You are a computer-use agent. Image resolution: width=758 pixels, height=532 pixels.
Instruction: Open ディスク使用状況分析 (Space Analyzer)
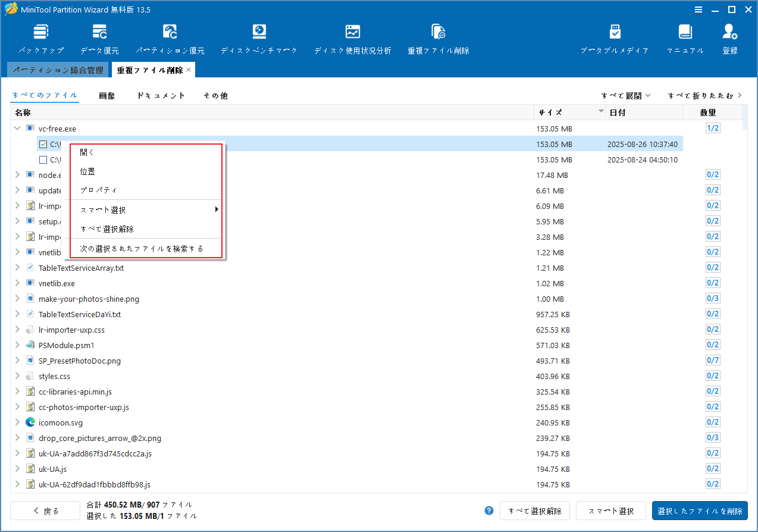[352, 37]
